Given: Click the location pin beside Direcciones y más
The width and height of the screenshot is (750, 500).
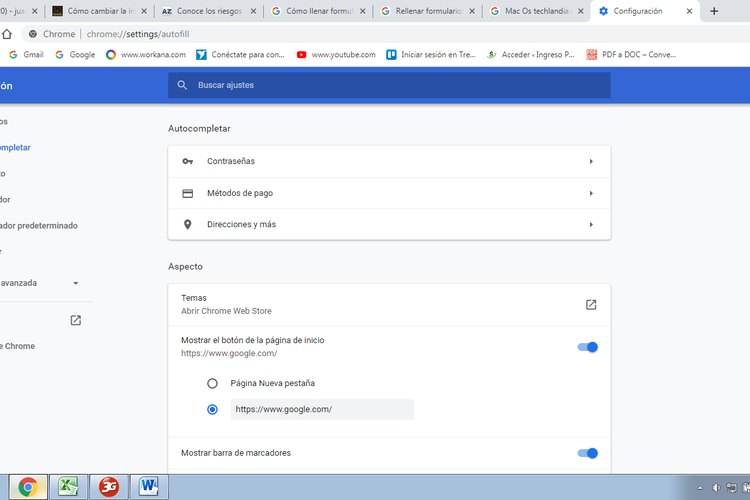Looking at the screenshot, I should [188, 224].
